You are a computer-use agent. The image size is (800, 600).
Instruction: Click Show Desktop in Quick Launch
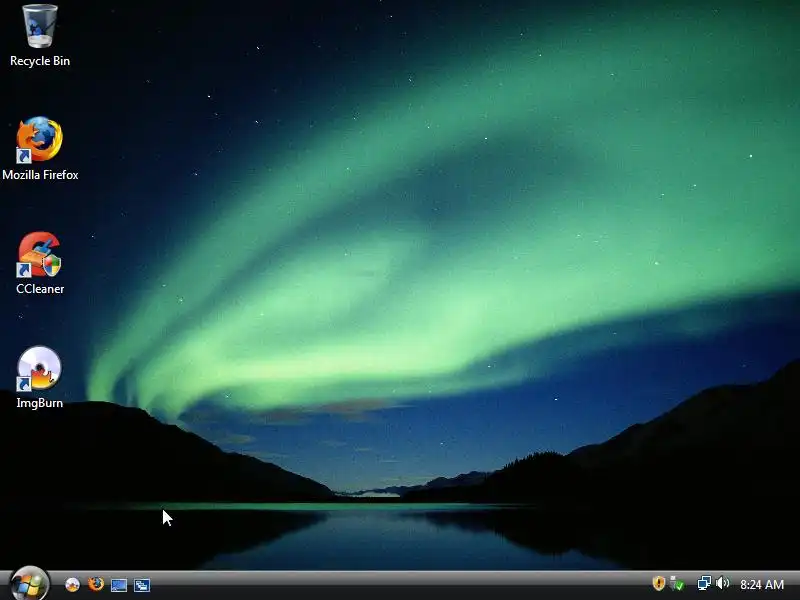(119, 585)
